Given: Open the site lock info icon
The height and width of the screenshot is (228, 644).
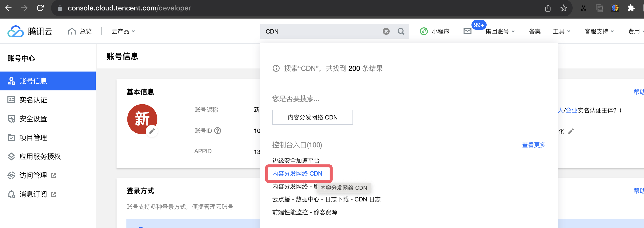Looking at the screenshot, I should point(60,8).
